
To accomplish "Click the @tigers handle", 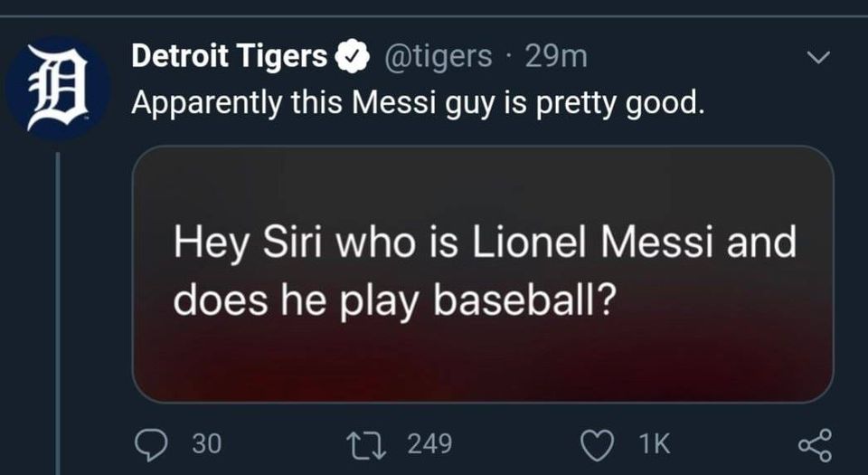I will 439,57.
